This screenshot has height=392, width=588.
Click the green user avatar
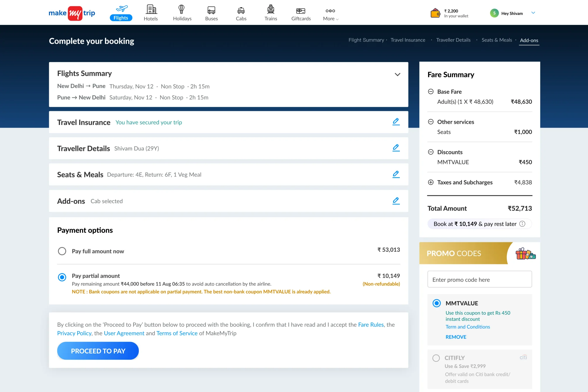click(x=494, y=13)
